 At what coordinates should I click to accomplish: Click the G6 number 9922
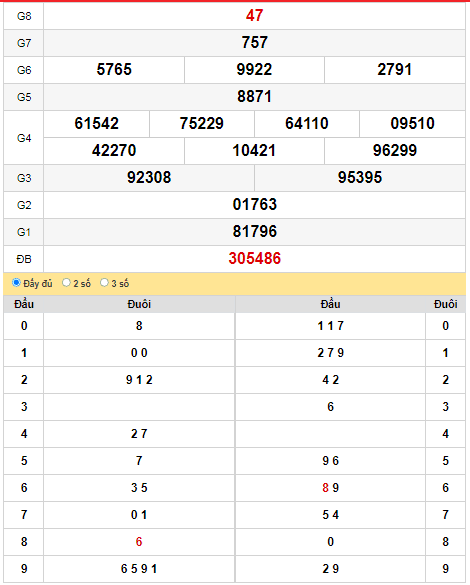254,70
